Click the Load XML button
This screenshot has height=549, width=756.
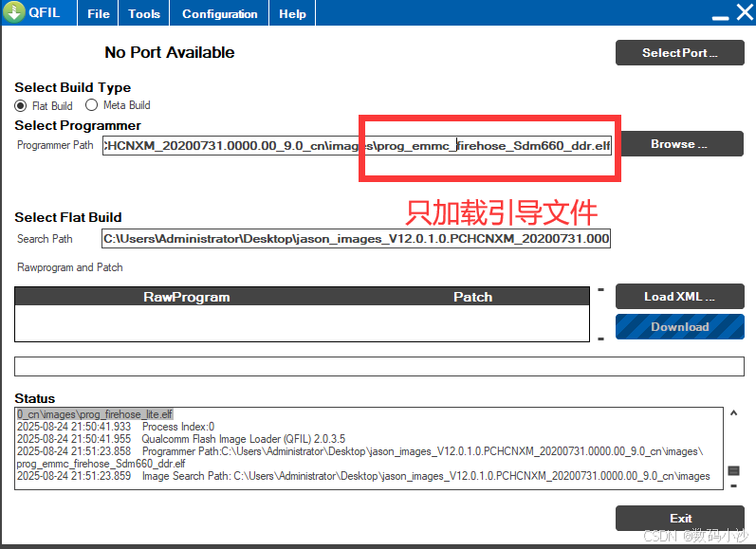[x=680, y=297]
